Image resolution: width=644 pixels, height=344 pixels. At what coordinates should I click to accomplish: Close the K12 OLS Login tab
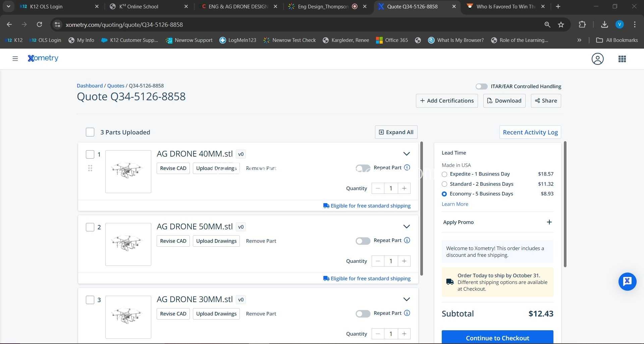click(97, 6)
